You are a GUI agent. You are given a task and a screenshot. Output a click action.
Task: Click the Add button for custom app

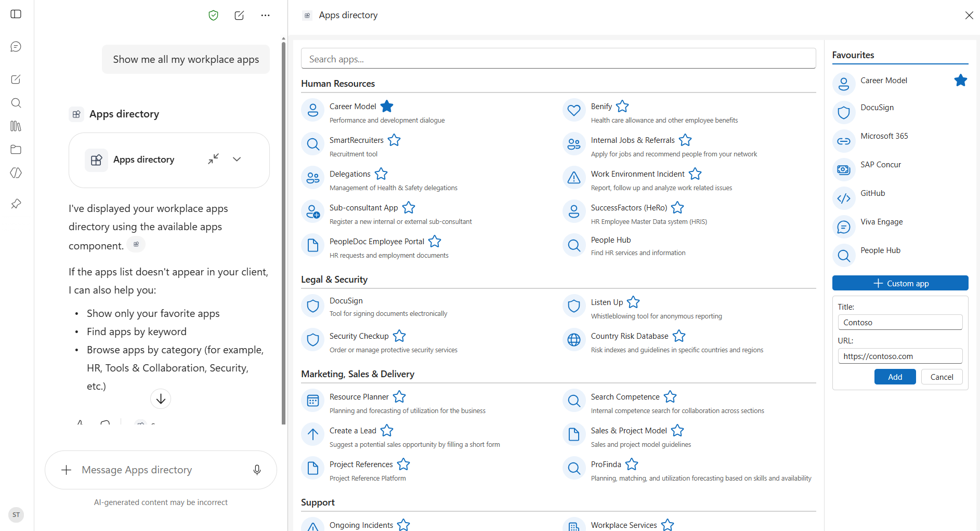pyautogui.click(x=895, y=377)
